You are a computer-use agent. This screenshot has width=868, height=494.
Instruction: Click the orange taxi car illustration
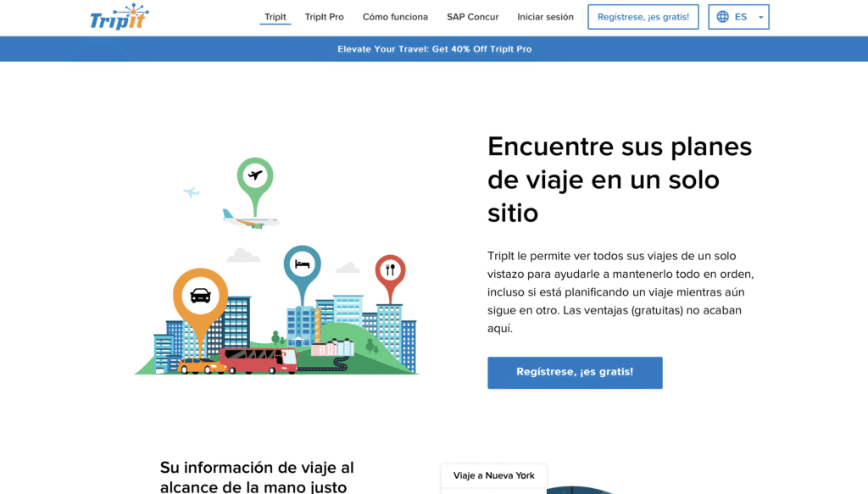(200, 366)
